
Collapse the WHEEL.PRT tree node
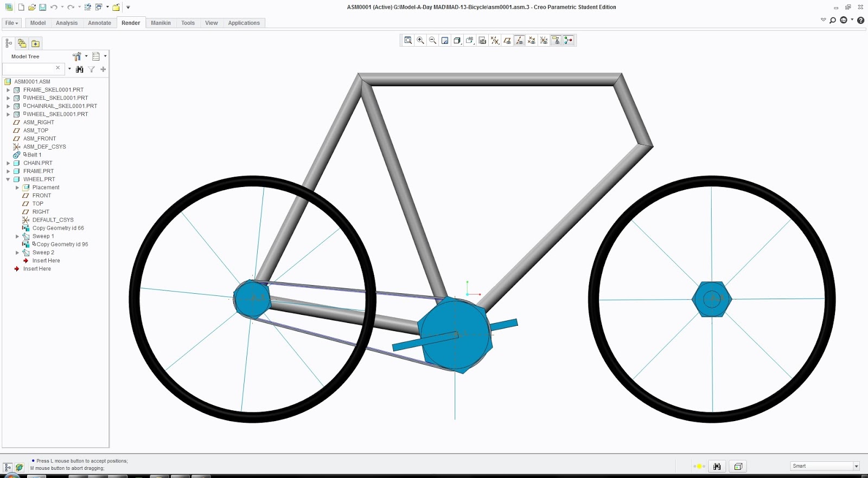click(x=8, y=179)
